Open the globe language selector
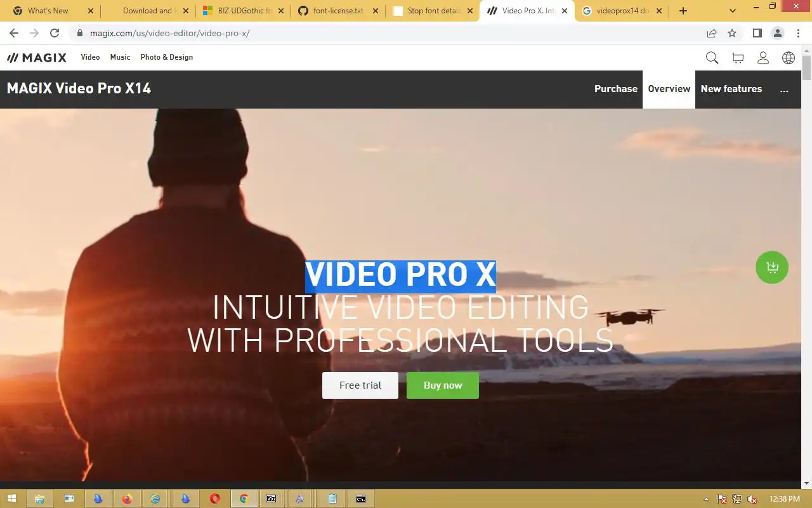 tap(789, 58)
